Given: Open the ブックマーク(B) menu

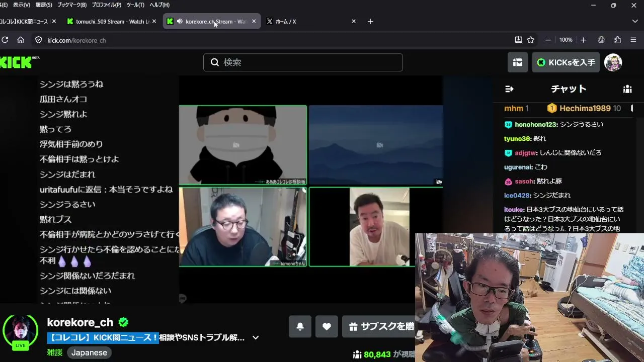Looking at the screenshot, I should pos(72,5).
